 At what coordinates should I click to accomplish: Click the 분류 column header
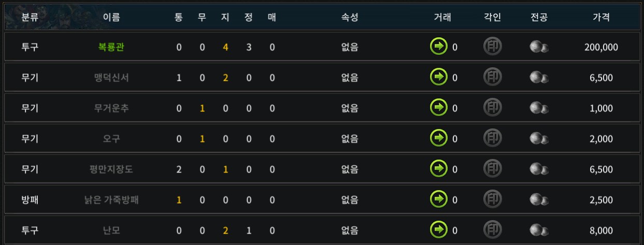(30, 17)
